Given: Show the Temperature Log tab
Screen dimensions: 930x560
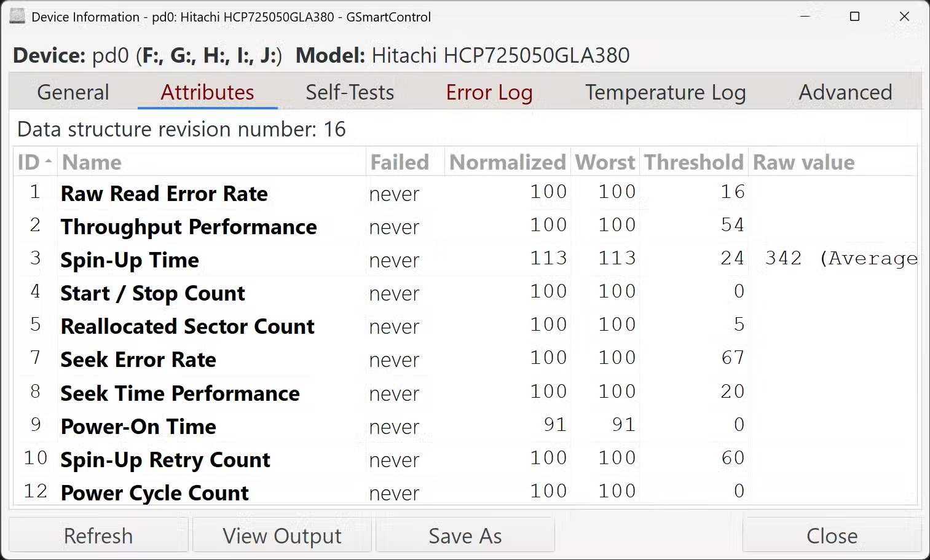Looking at the screenshot, I should coord(665,92).
